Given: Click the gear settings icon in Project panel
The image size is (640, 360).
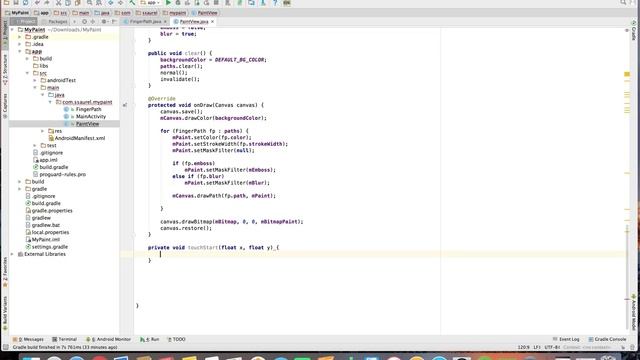Looking at the screenshot, I should point(104,21).
